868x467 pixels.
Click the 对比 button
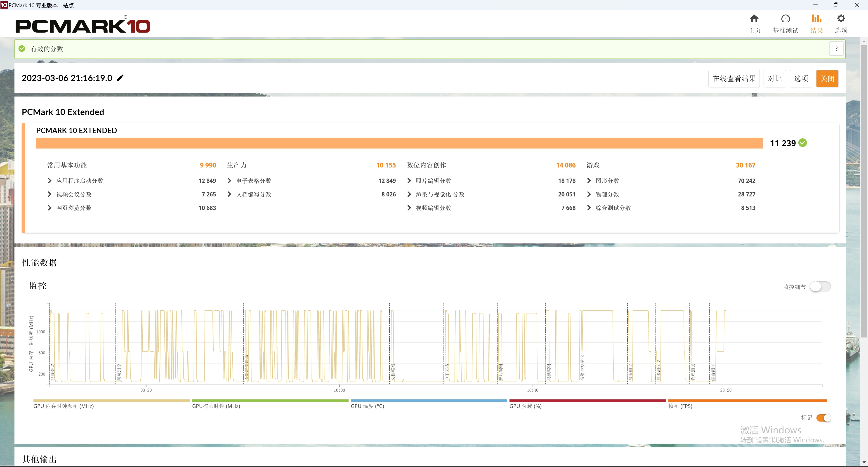coord(774,79)
